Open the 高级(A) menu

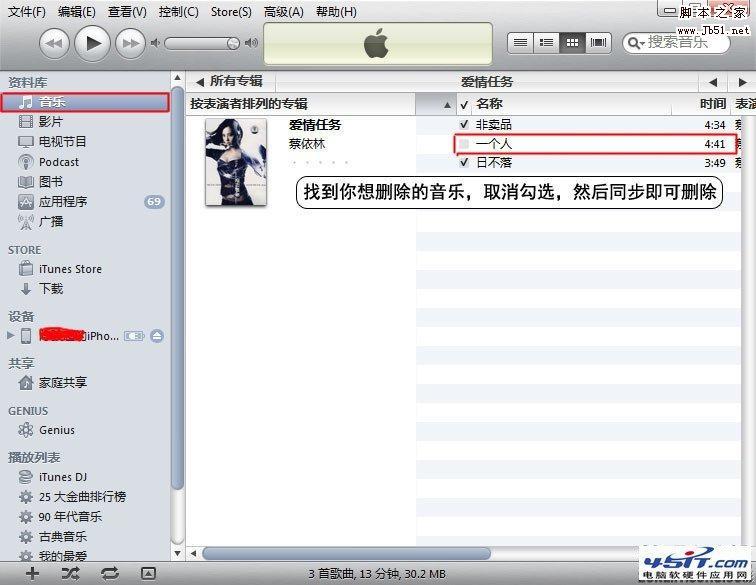pyautogui.click(x=283, y=11)
